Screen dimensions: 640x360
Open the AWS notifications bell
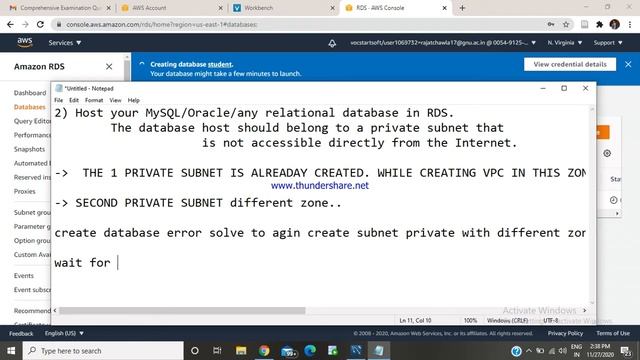tap(332, 43)
